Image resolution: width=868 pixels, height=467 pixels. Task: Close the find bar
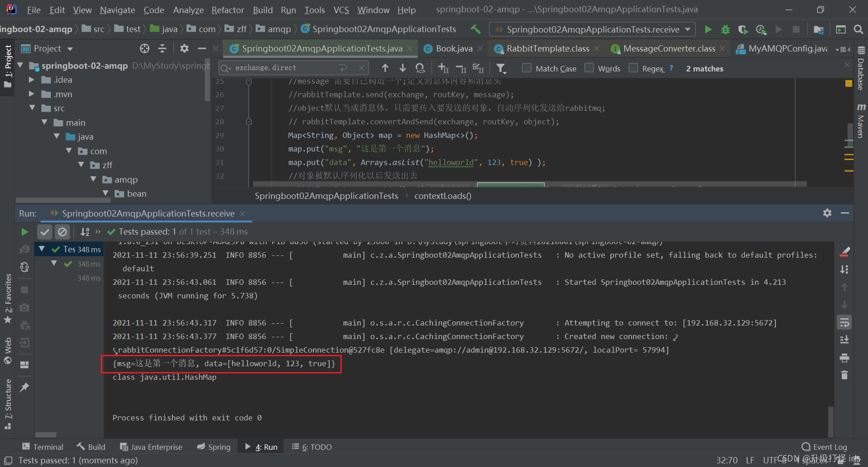coord(847,65)
